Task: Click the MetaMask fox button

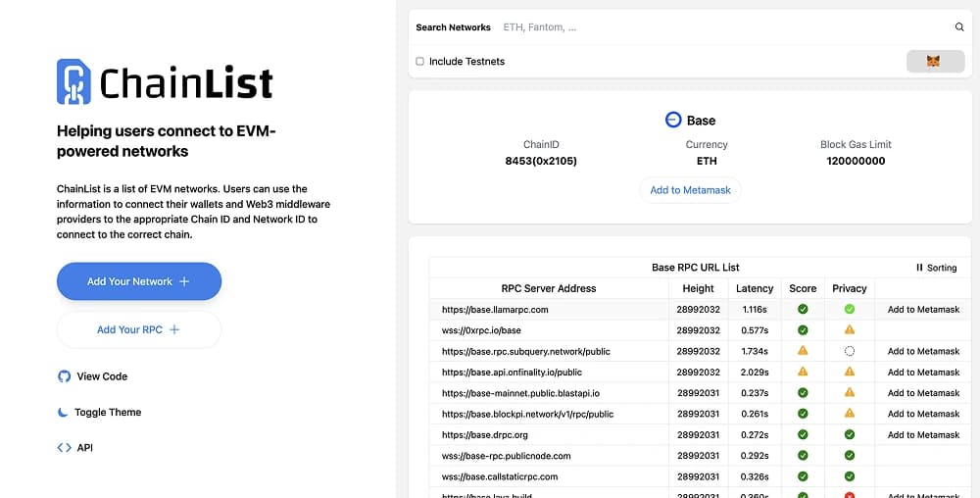Action: click(x=935, y=61)
